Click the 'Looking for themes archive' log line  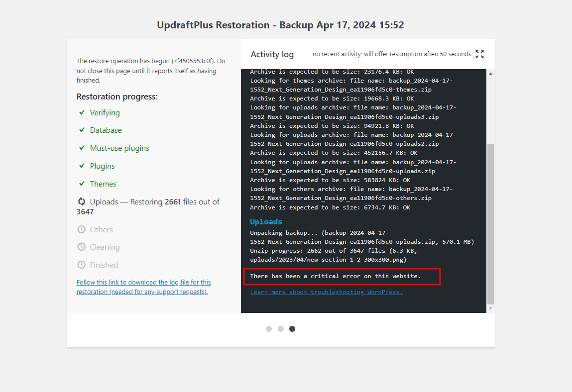351,85
